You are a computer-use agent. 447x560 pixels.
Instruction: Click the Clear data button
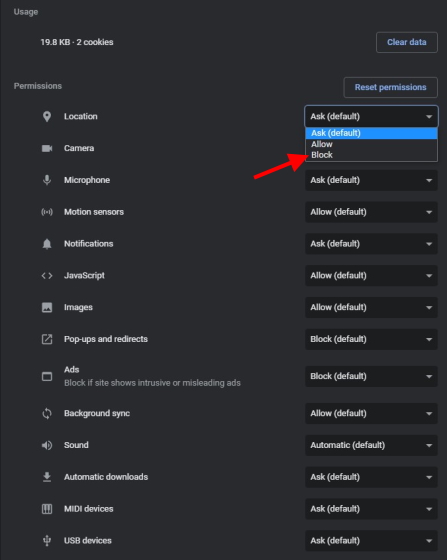point(407,42)
